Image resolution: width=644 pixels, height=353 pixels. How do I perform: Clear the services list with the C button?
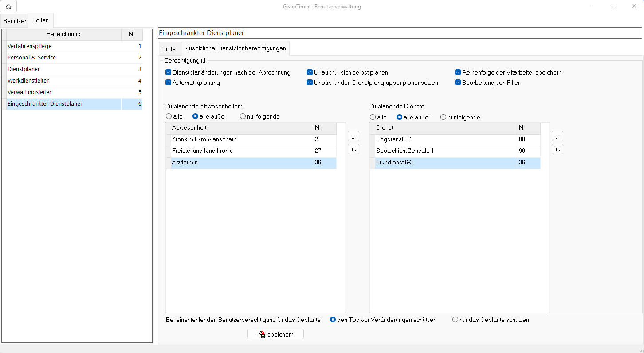pyautogui.click(x=557, y=149)
